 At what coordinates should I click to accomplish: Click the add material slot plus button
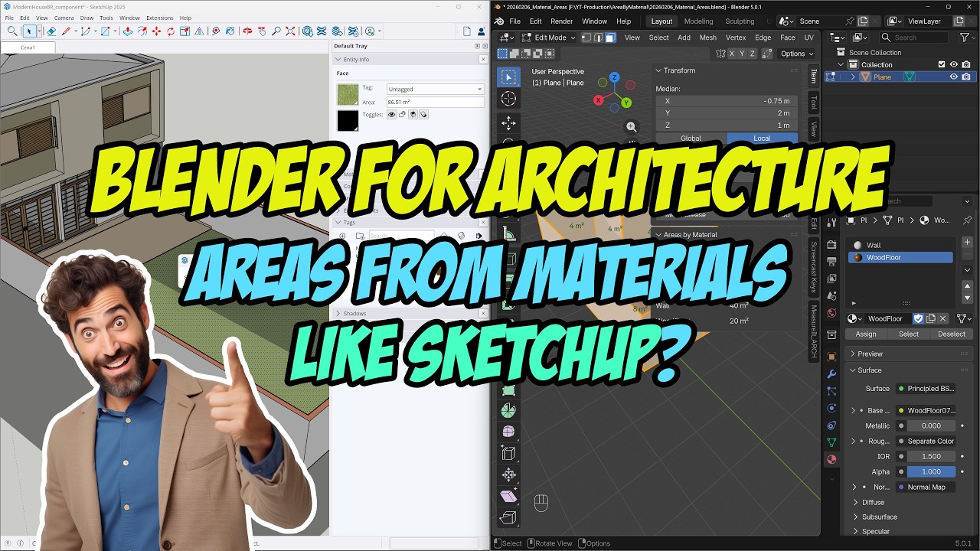[967, 242]
